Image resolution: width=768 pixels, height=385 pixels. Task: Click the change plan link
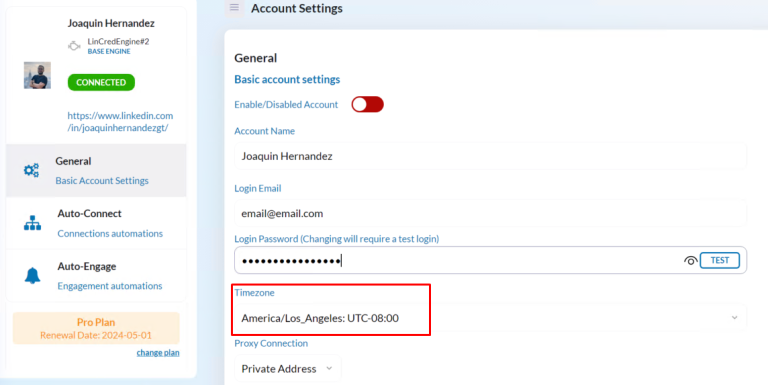click(x=158, y=353)
